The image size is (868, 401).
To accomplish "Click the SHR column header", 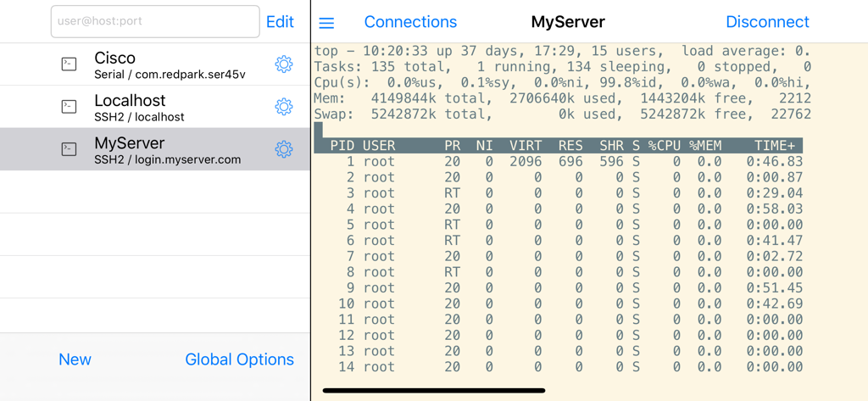I will pos(612,146).
